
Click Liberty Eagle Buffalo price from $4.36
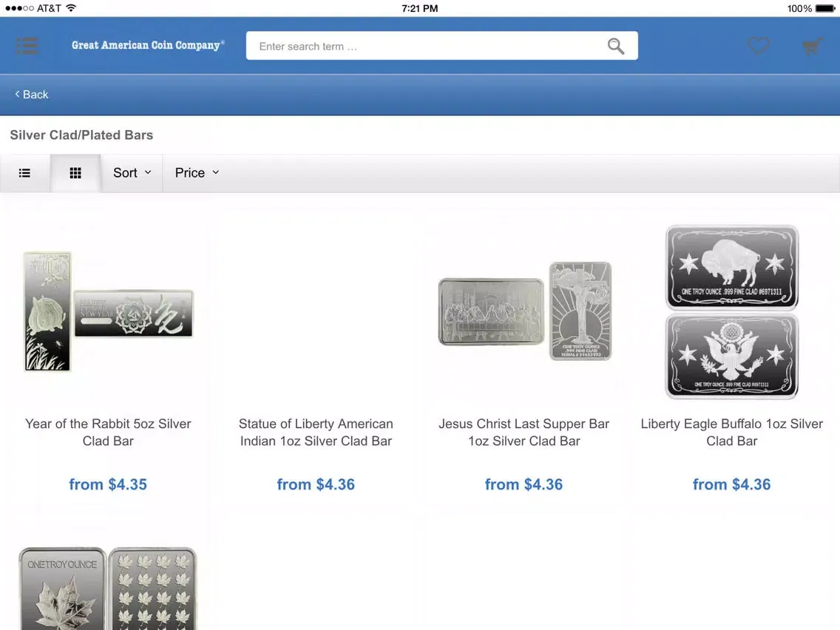coord(732,484)
